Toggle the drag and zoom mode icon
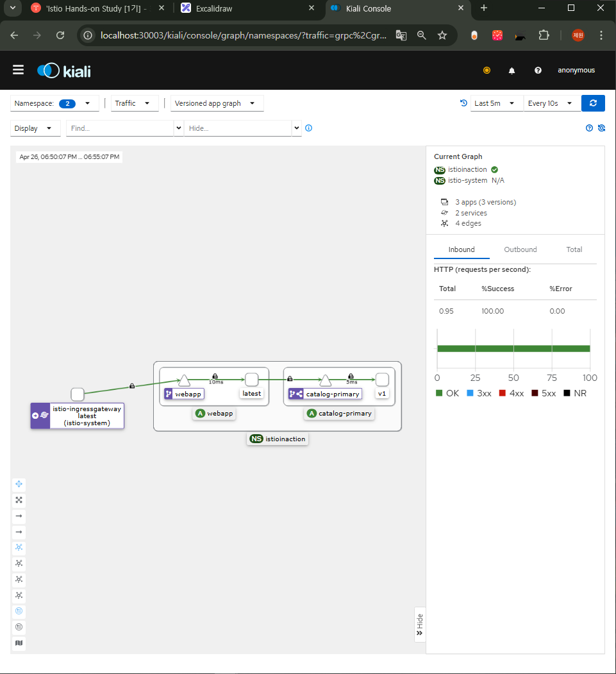This screenshot has height=674, width=616. 19,484
